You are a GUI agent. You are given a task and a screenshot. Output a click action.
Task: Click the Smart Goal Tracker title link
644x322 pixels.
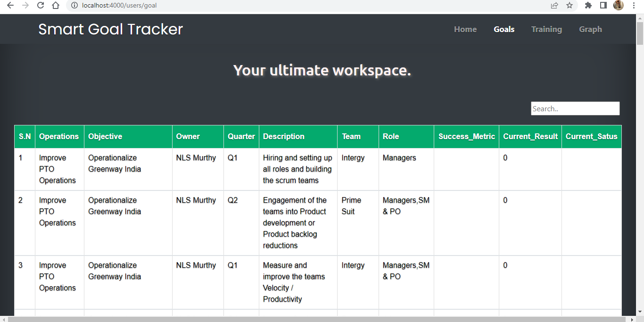pos(111,29)
